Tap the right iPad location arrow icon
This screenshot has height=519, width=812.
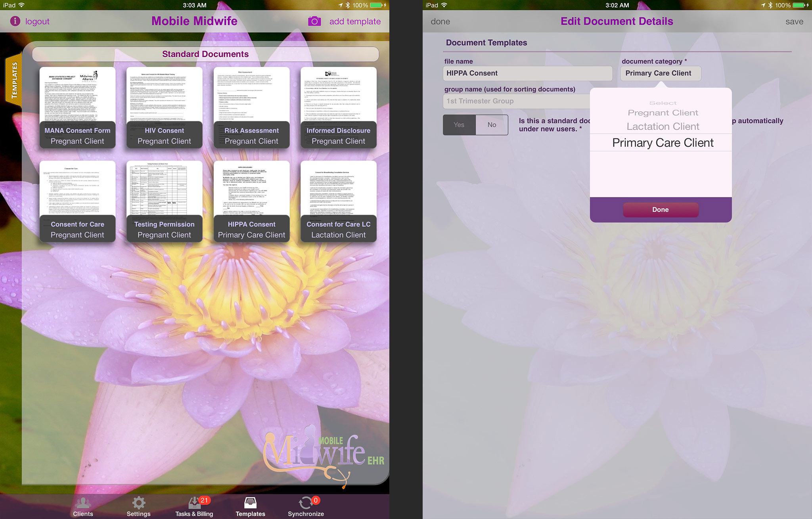coord(763,5)
